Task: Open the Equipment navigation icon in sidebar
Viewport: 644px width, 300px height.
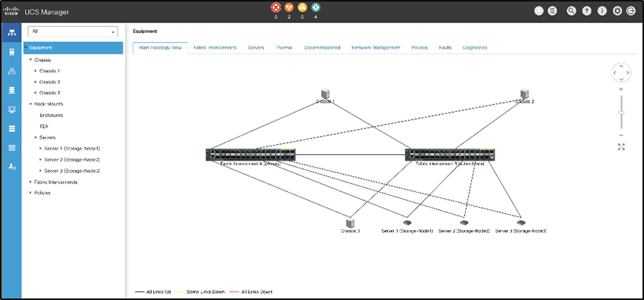Action: 12,33
